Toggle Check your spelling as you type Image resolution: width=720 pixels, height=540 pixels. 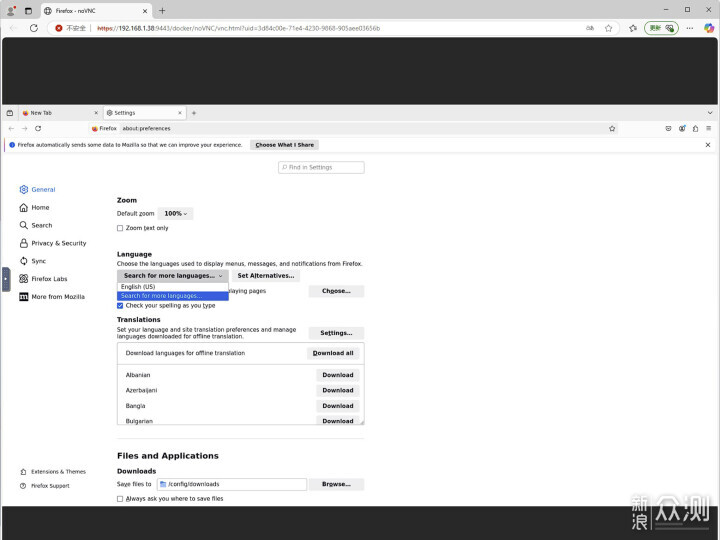120,306
